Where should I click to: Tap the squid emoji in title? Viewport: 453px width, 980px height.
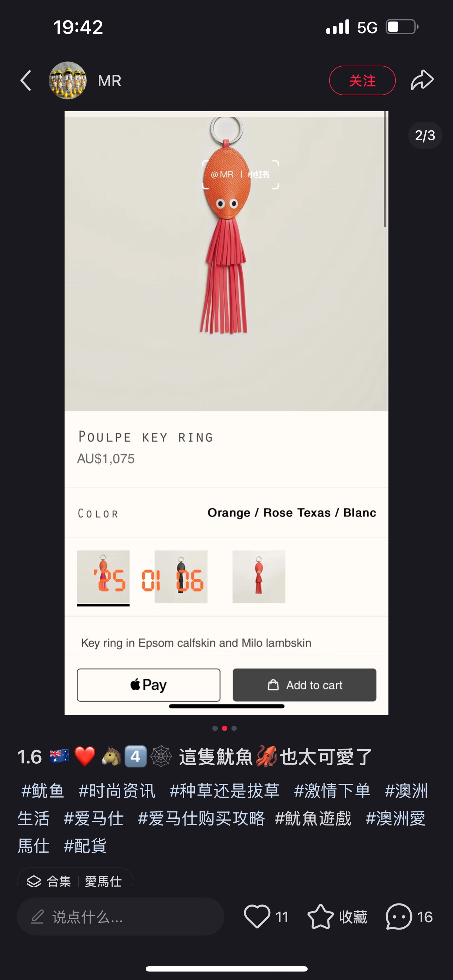point(266,756)
